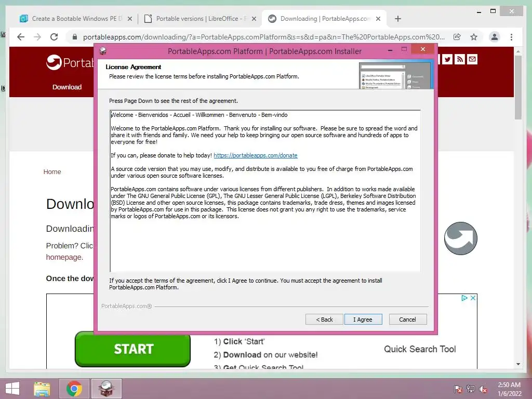
Task: Click the Twitter icon on website header
Action: click(447, 59)
